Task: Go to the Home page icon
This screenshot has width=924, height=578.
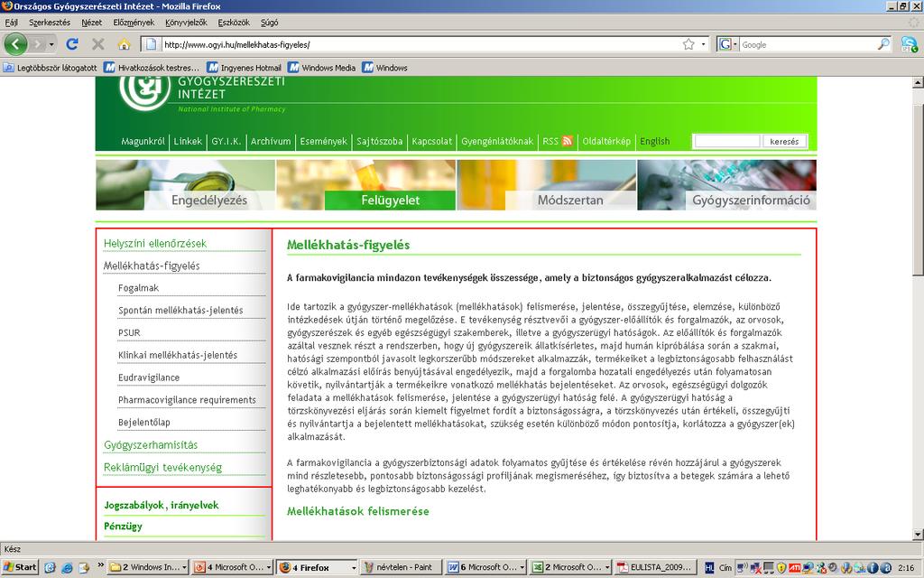Action: [x=124, y=44]
